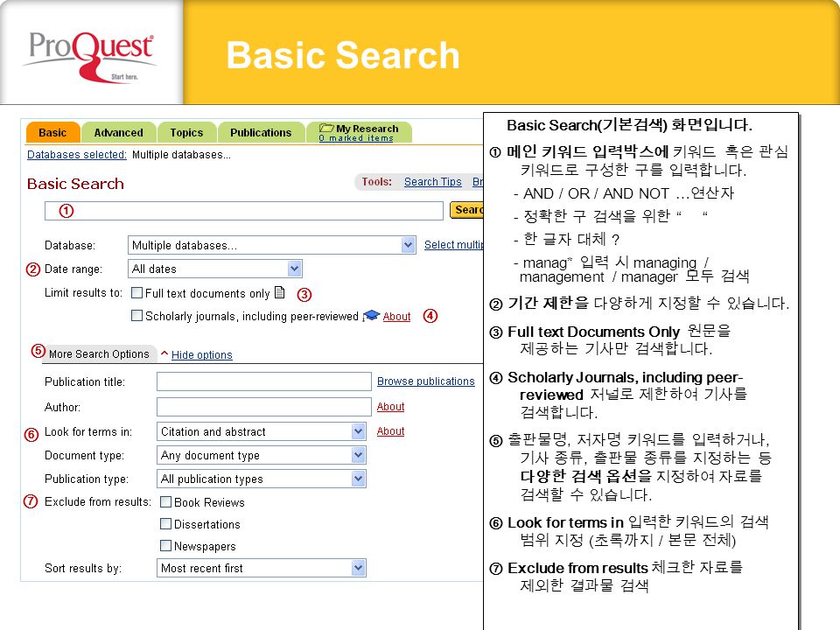Open the Document type dropdown
This screenshot has height=630, width=840.
click(x=262, y=455)
